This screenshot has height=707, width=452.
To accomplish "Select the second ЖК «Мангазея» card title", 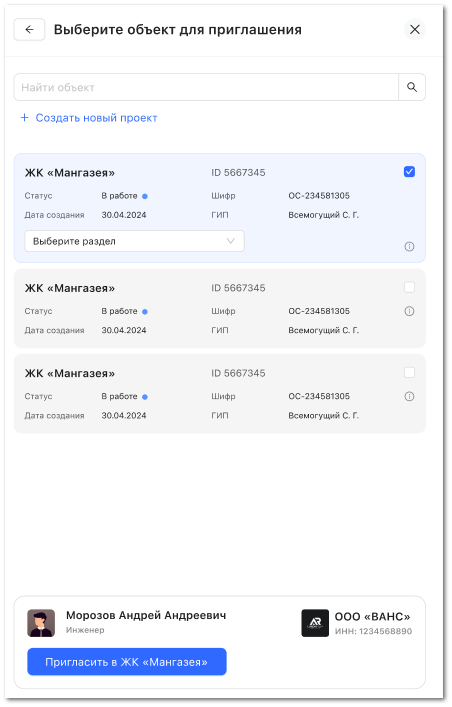I will click(x=70, y=288).
